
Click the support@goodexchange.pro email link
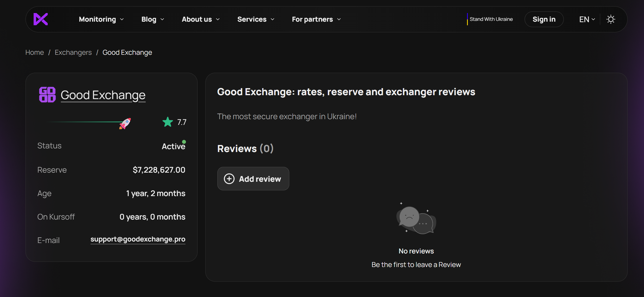click(x=138, y=239)
